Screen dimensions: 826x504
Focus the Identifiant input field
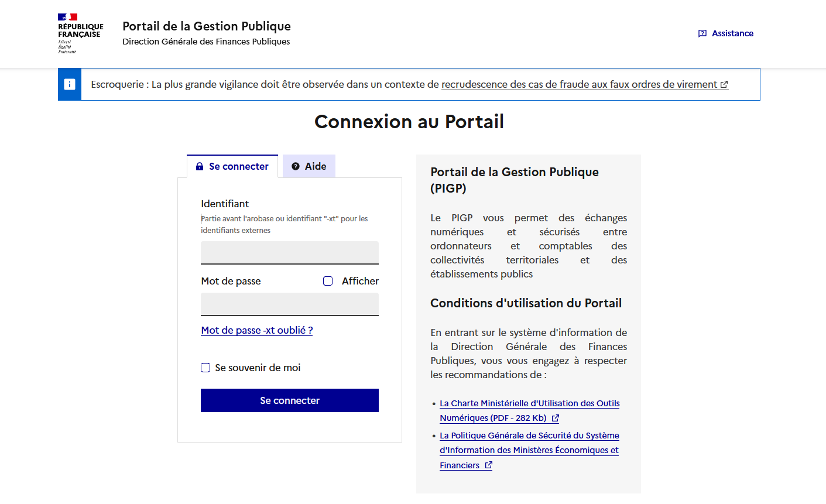pos(289,252)
